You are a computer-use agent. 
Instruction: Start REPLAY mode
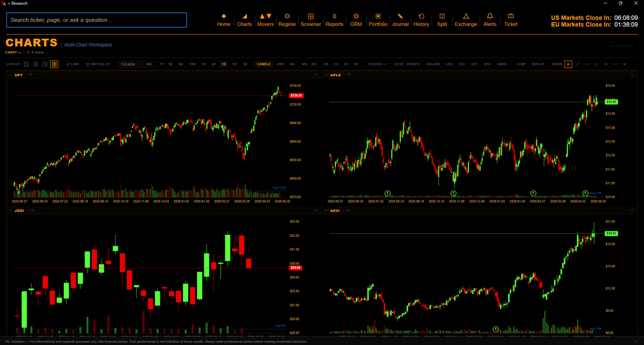538,64
